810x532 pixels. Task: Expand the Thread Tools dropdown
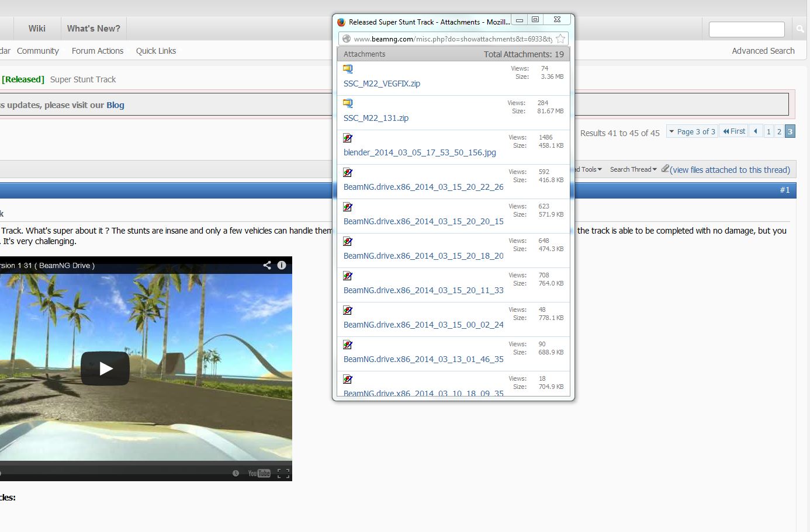[587, 169]
